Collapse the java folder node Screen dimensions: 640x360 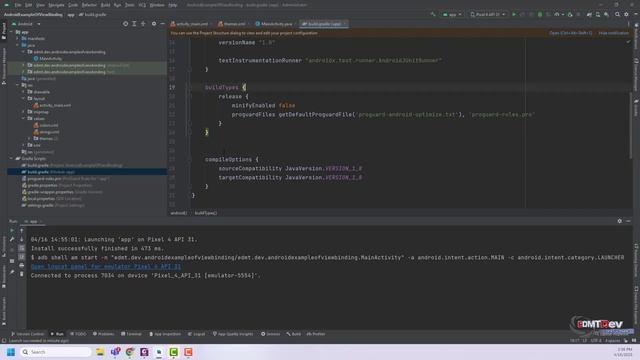click(x=18, y=45)
